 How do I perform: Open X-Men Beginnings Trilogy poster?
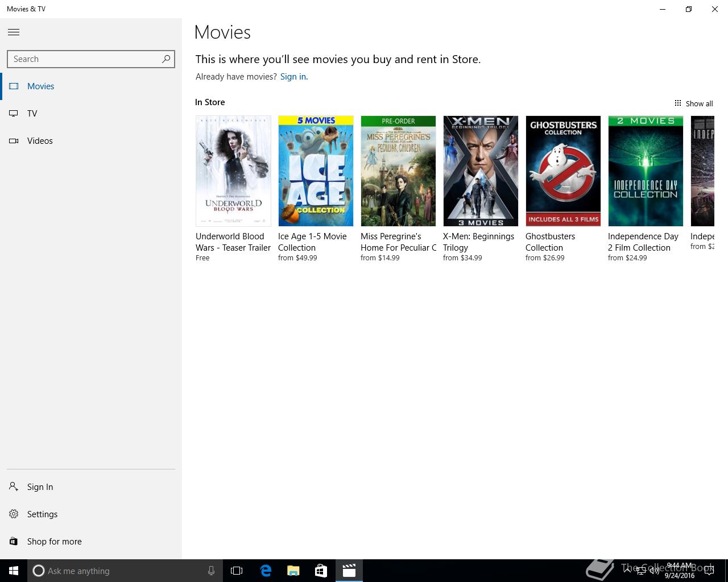481,171
